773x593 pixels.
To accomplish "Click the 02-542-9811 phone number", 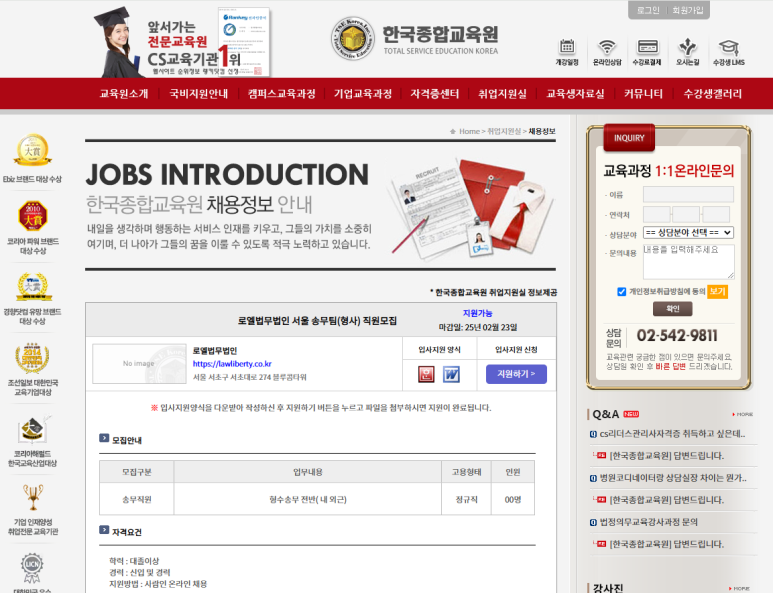I will 677,336.
